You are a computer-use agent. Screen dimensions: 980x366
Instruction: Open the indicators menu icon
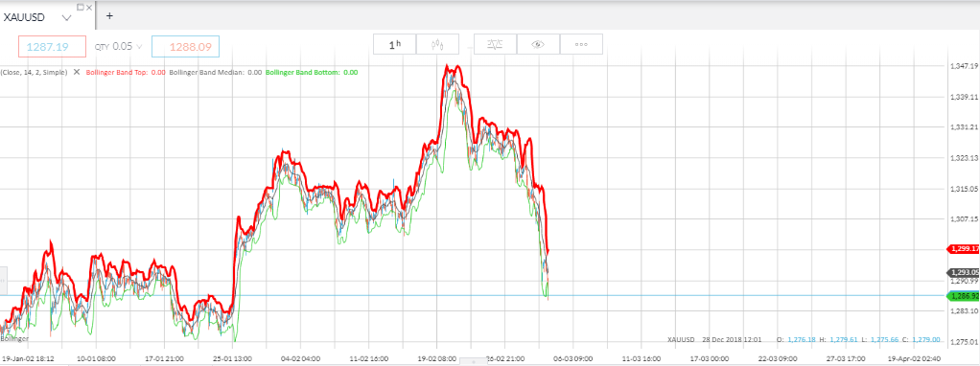pos(495,44)
